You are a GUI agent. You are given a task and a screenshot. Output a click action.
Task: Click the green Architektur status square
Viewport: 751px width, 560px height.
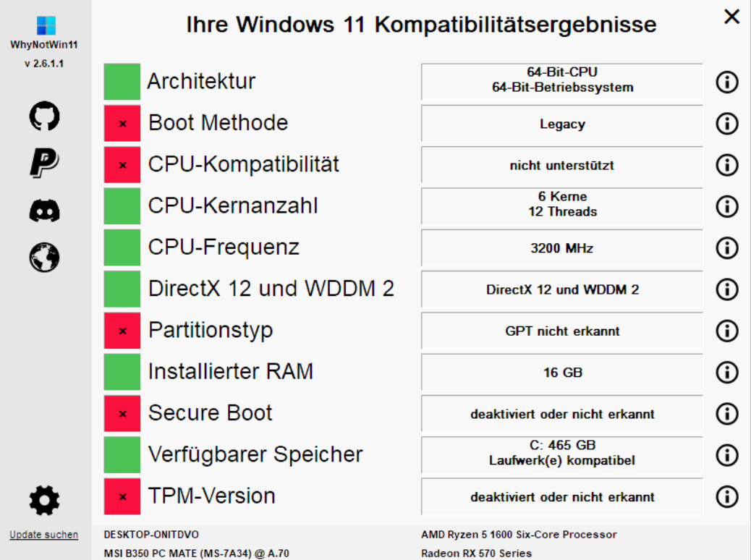point(122,82)
